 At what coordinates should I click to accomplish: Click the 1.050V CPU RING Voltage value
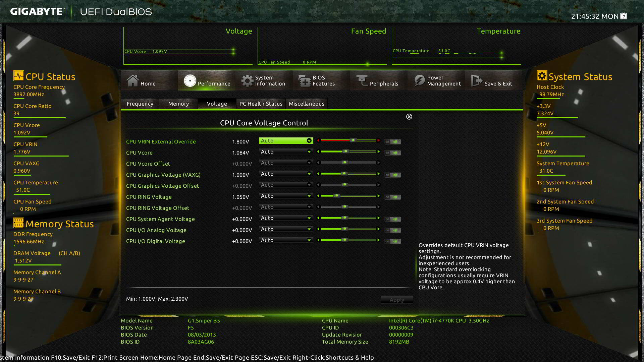pos(240,197)
